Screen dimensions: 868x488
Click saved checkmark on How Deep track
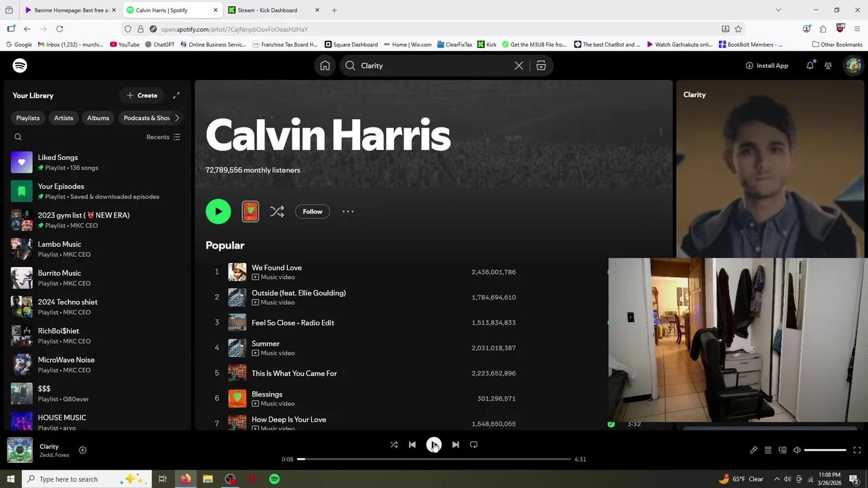[x=611, y=424]
